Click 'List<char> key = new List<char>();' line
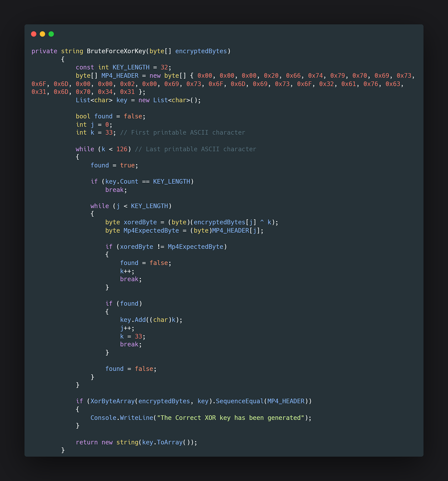The height and width of the screenshot is (481, 448). click(x=138, y=100)
